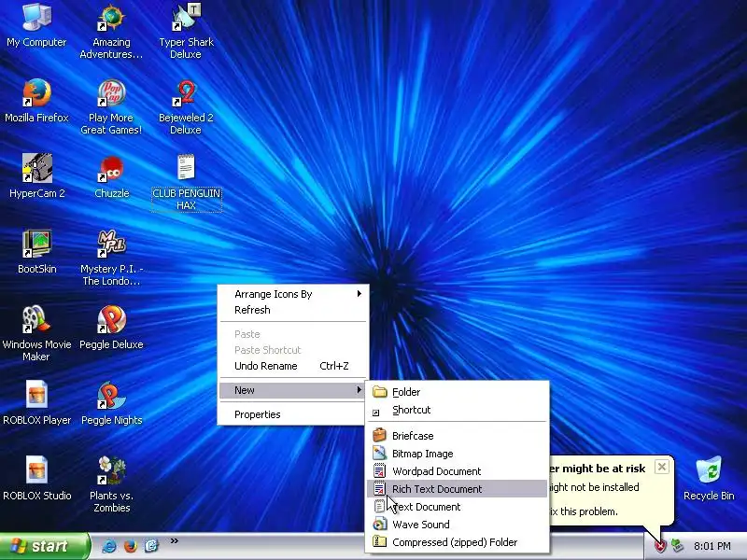Create a new Wordpad Document

(x=458, y=471)
